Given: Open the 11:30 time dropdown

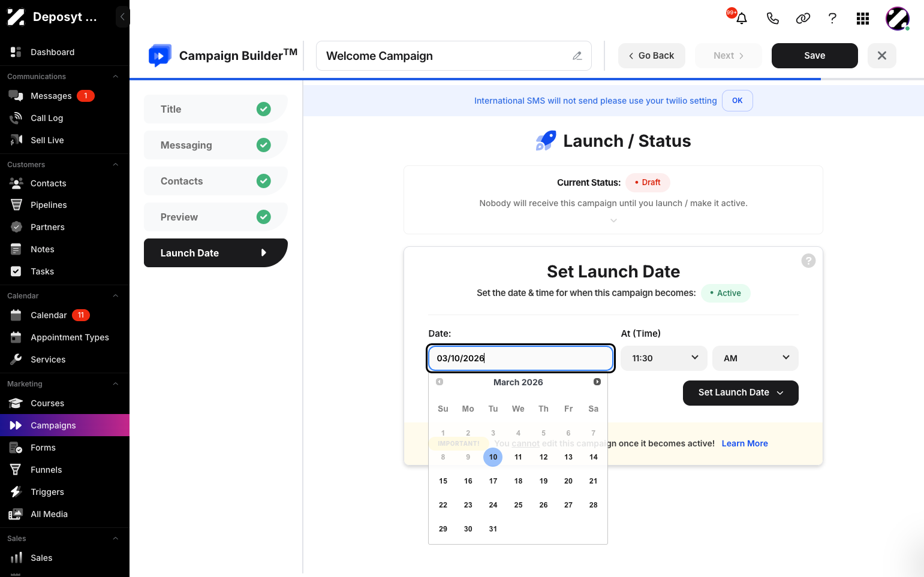Looking at the screenshot, I should (x=664, y=358).
